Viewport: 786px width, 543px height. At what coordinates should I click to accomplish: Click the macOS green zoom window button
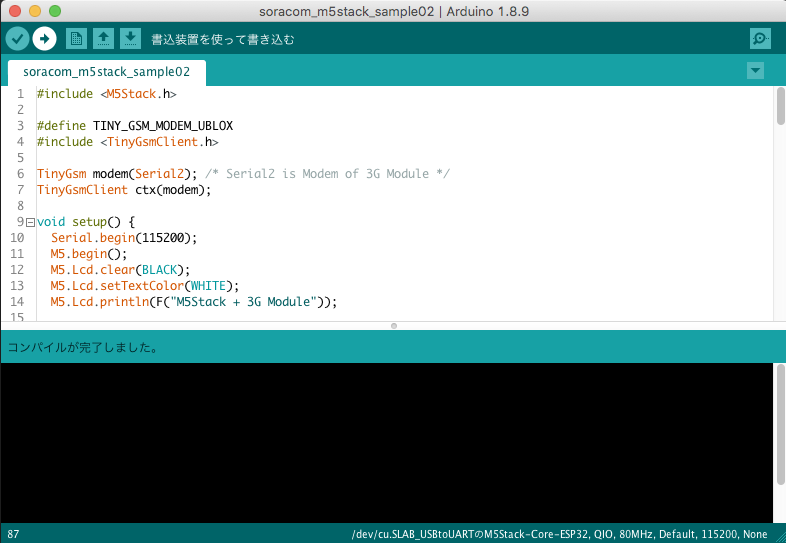55,11
